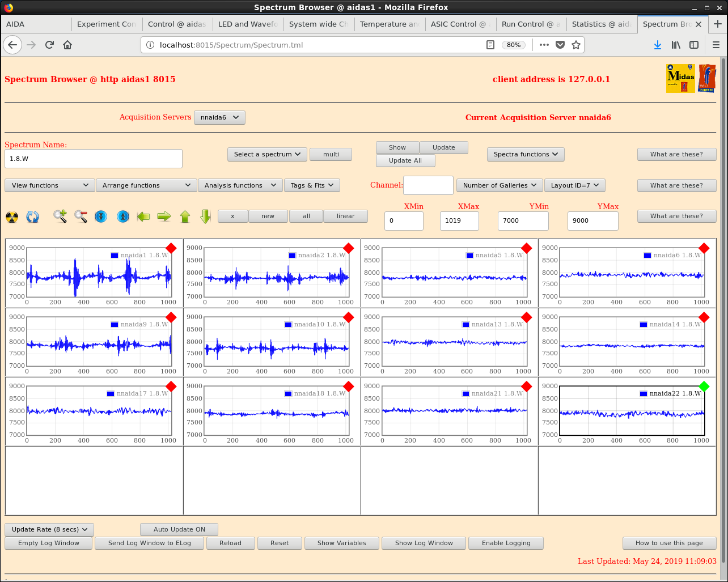728x582 pixels.
Task: Click the green up arrow icon
Action: pyautogui.click(x=185, y=216)
